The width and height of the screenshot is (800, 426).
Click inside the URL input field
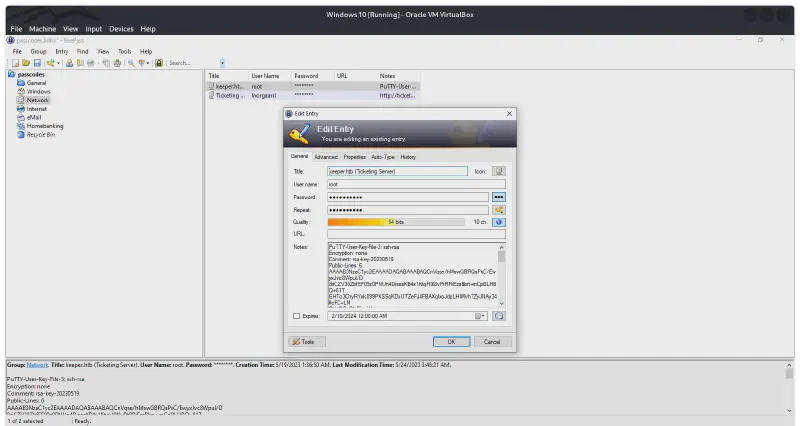[416, 234]
